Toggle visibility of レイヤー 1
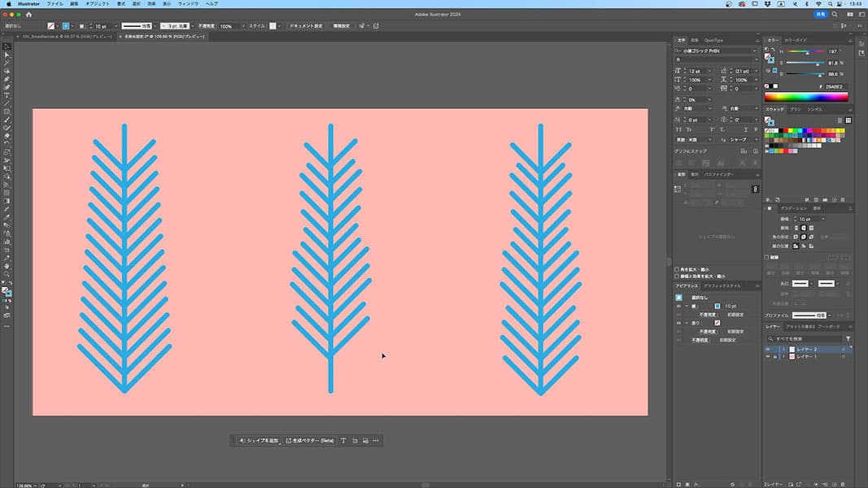This screenshot has width=868, height=488. (x=768, y=357)
